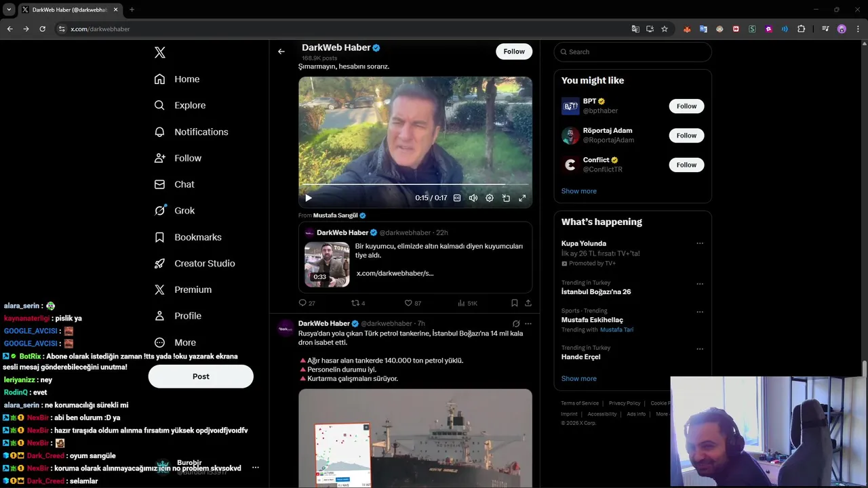The height and width of the screenshot is (488, 868).
Task: Open Terms of Service footer link
Action: tap(580, 403)
